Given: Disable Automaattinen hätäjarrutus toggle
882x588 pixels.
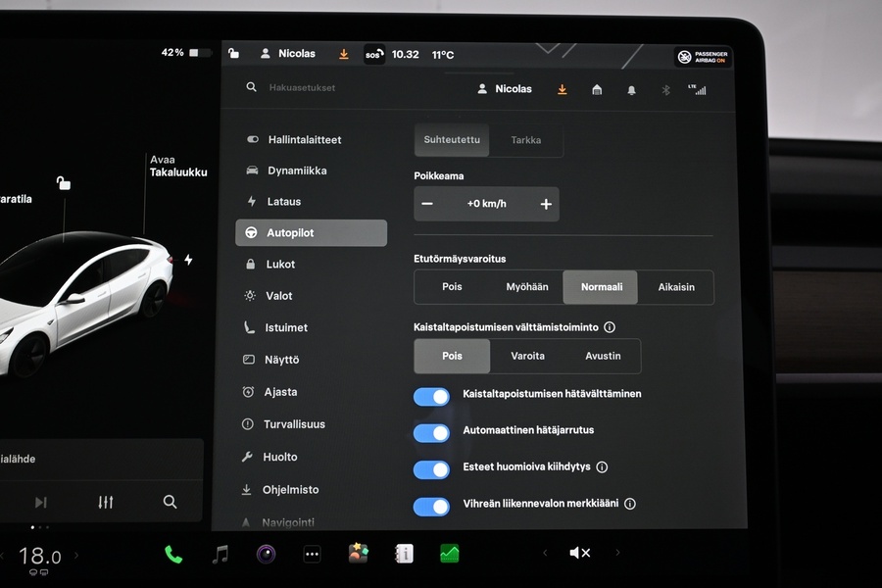Looking at the screenshot, I should pos(431,432).
